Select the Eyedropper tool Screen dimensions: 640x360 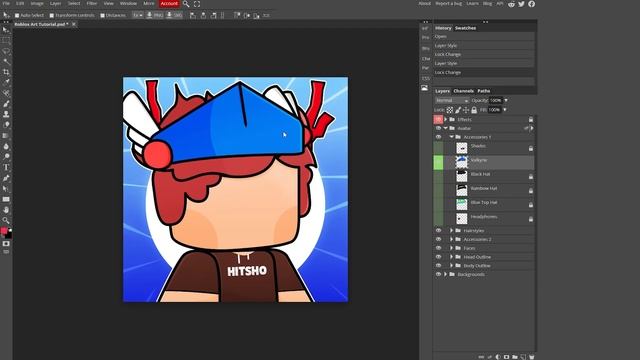6,82
